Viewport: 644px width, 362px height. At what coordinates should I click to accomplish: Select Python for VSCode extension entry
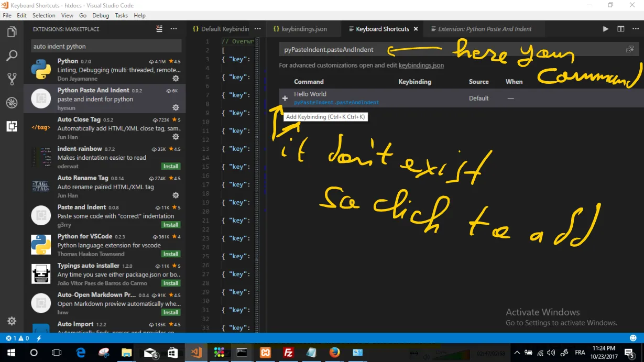point(105,245)
